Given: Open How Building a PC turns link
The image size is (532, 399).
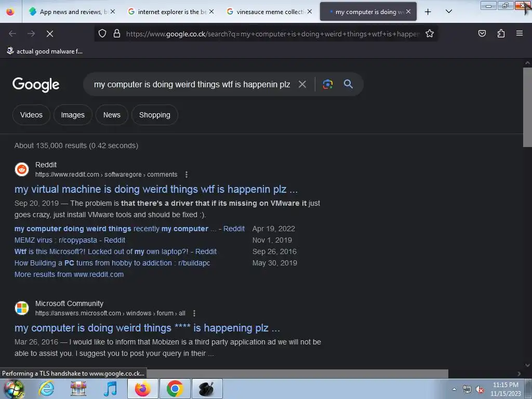Looking at the screenshot, I should 112,263.
